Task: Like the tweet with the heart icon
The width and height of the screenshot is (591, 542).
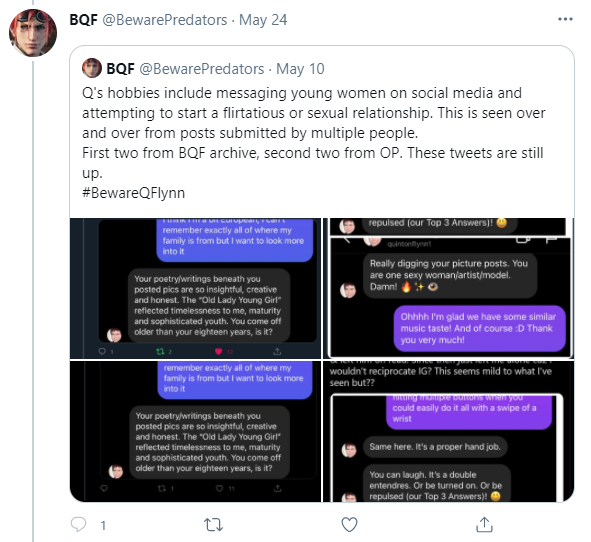Action: point(349,525)
